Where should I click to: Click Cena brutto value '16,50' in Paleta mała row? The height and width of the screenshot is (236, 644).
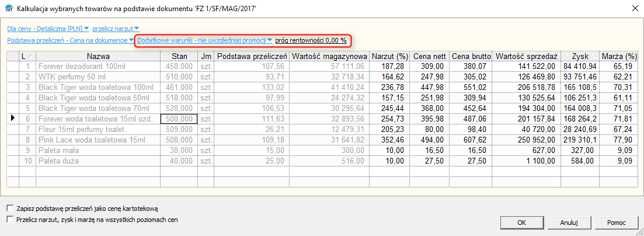[x=479, y=151]
